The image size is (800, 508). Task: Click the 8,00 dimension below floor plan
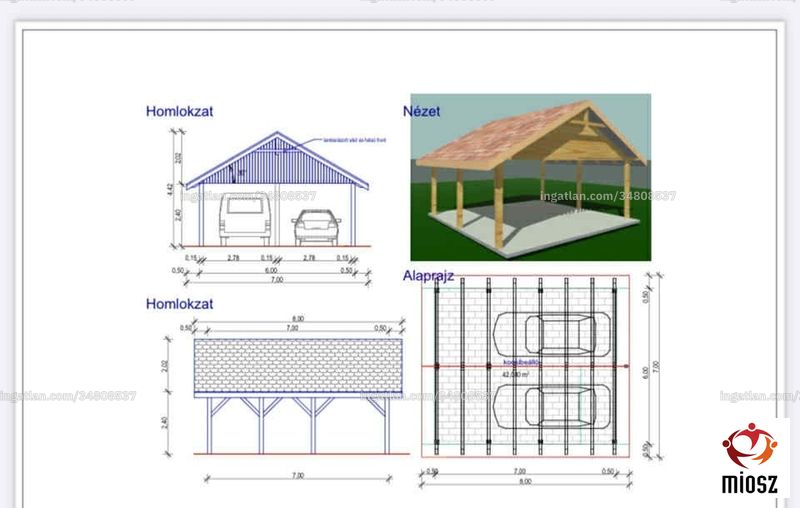[525, 481]
